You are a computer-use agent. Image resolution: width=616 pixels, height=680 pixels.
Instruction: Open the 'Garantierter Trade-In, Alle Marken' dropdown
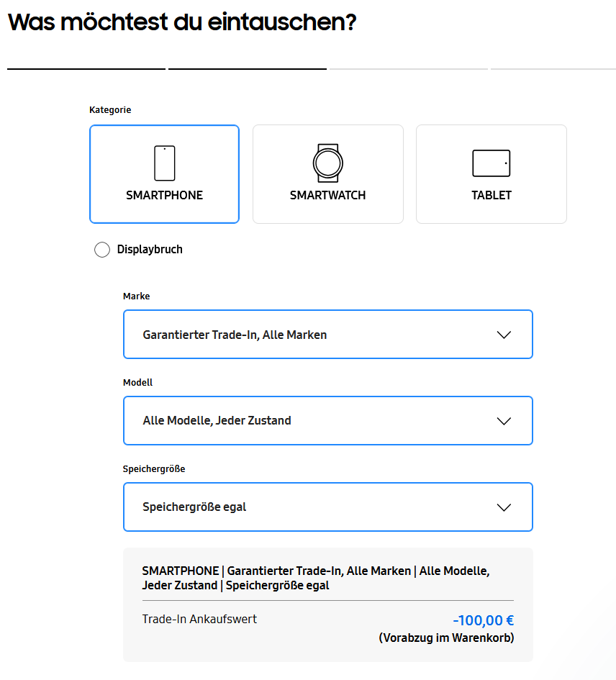[235, 335]
